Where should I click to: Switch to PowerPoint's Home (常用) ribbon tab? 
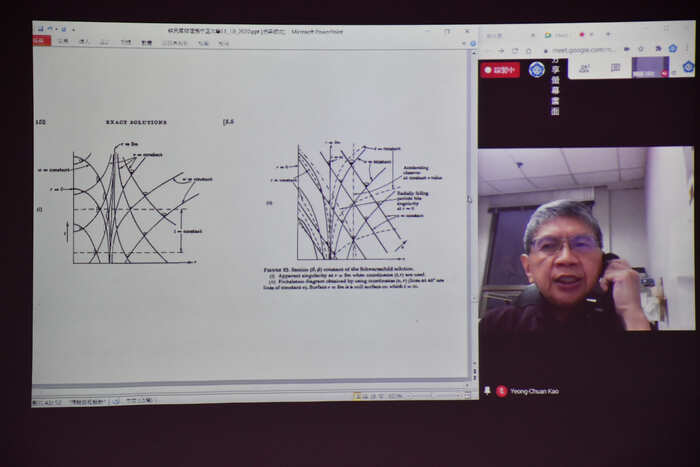[63, 41]
